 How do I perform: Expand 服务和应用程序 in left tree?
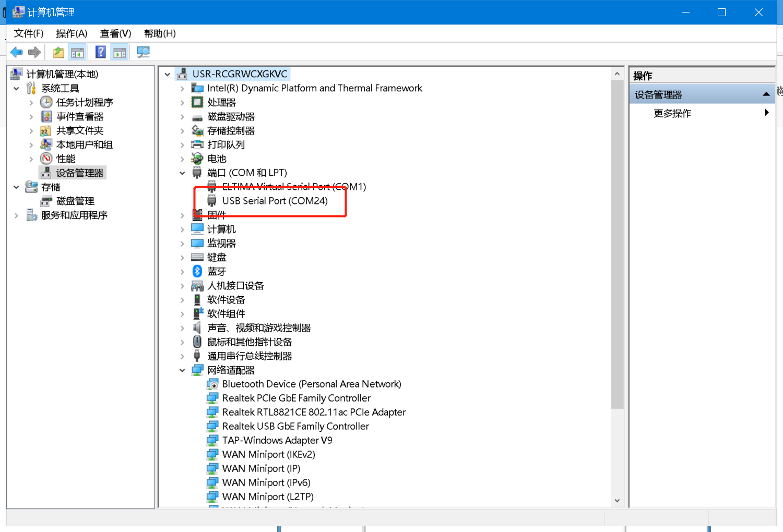(x=16, y=215)
